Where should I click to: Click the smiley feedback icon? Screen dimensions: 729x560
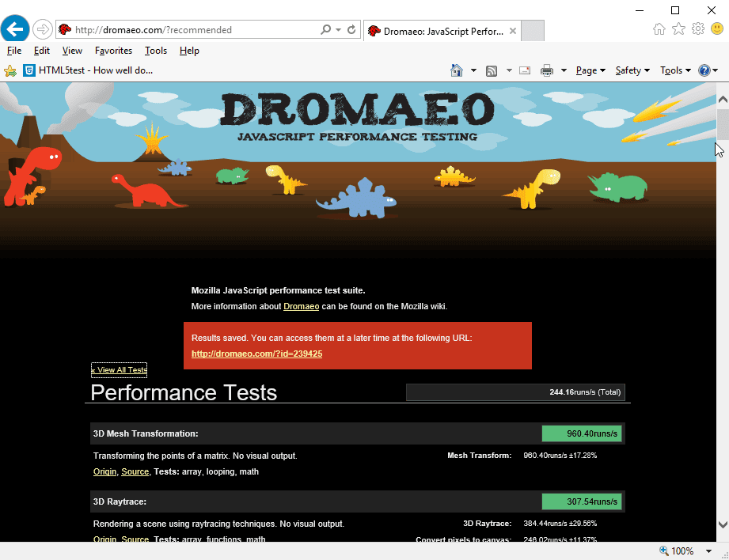pos(717,29)
